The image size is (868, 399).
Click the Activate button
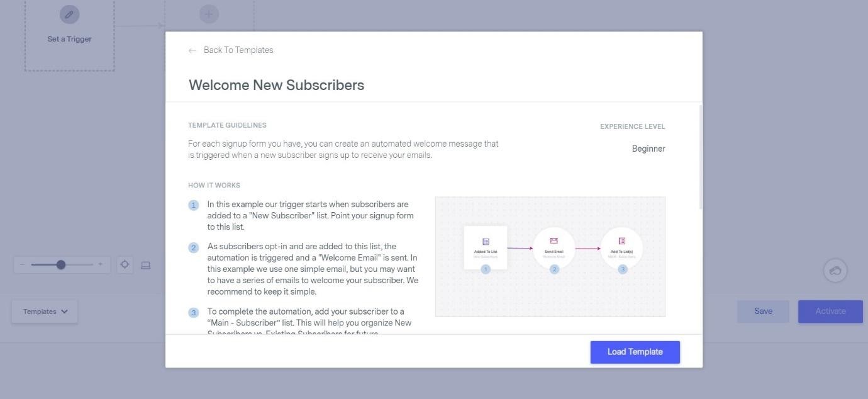pyautogui.click(x=830, y=311)
